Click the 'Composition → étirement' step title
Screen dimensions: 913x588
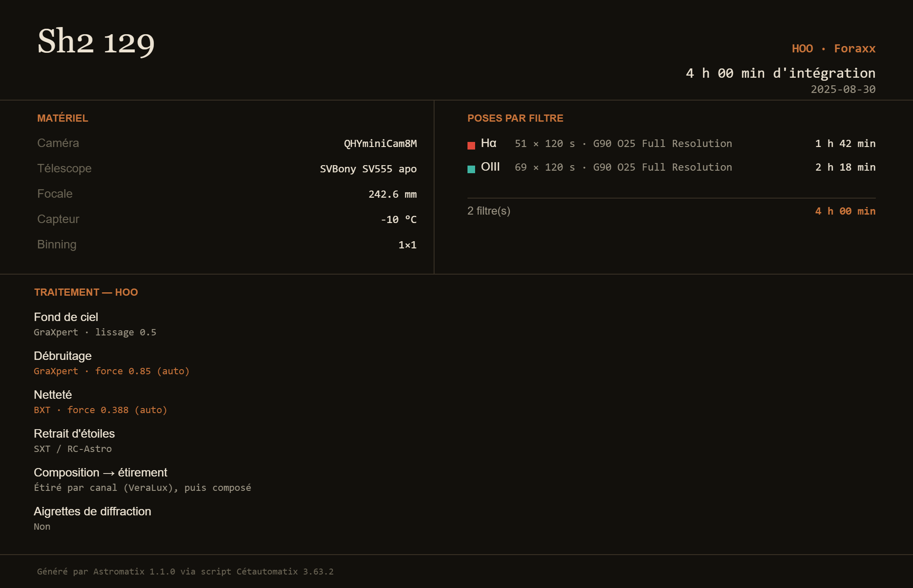pyautogui.click(x=101, y=473)
